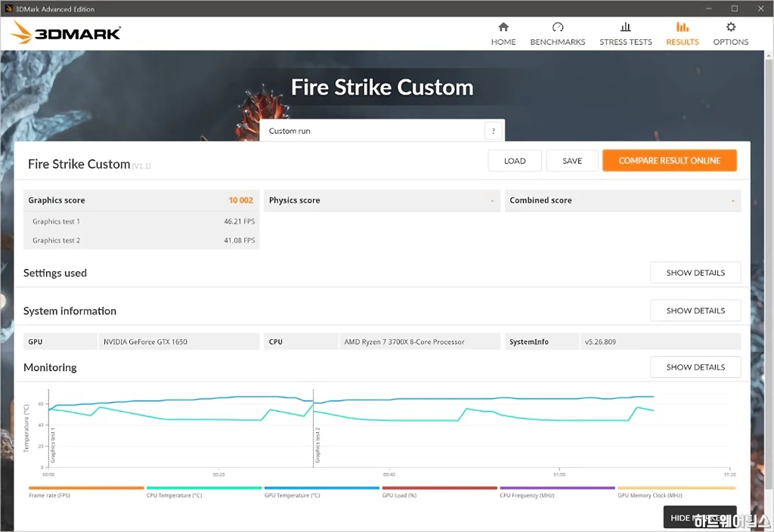Viewport: 774px width, 532px height.
Task: Click the 3DMark logo
Action: tap(66, 33)
